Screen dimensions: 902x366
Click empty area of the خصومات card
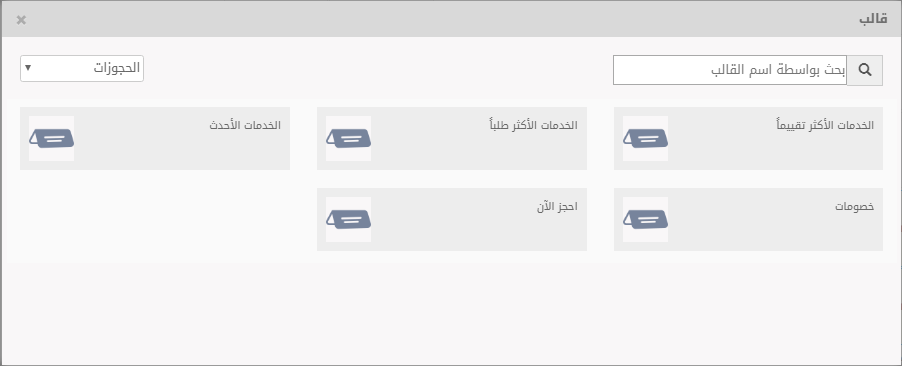(x=771, y=230)
